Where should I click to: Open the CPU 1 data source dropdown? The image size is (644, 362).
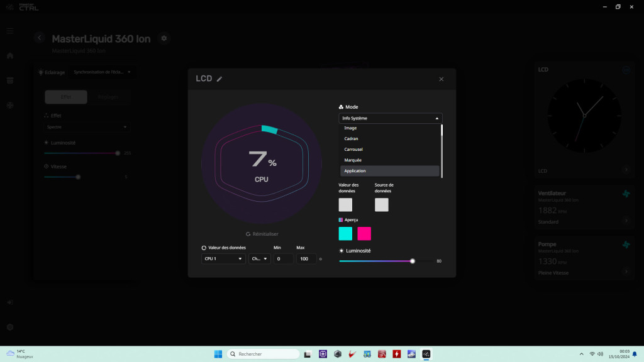[x=223, y=258]
